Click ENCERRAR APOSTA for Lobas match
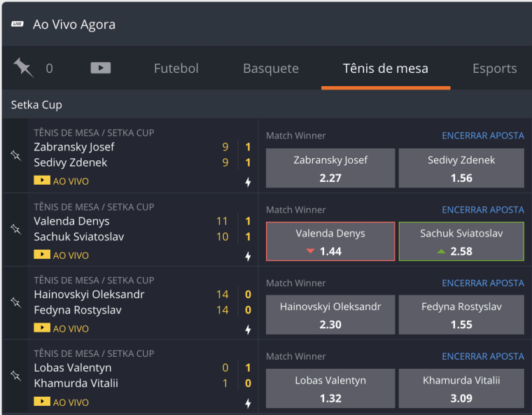532x415 pixels. click(x=483, y=356)
